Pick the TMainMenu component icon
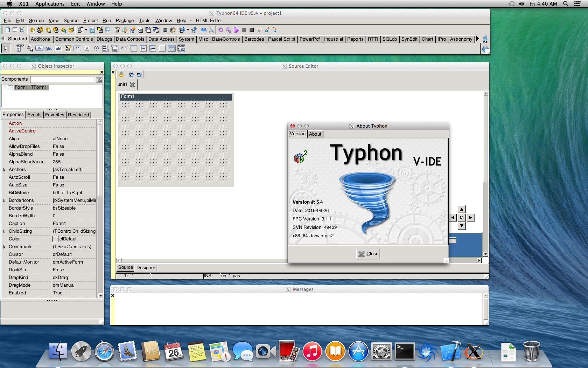Screen dimensions: 588x368 (20, 48)
